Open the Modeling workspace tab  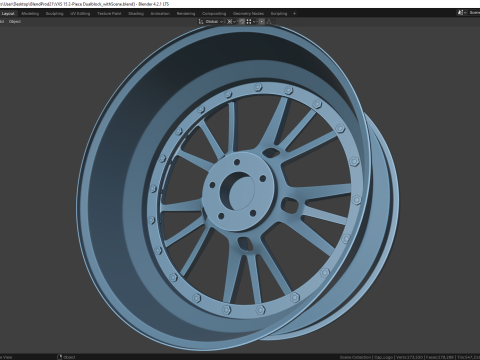click(x=30, y=14)
